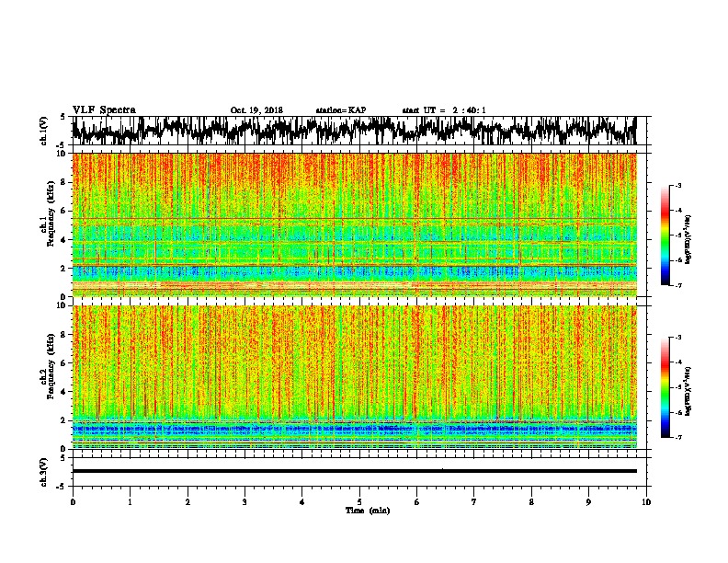Click the time axis tick label '3'
Screen dimensions: 728x563
point(245,502)
